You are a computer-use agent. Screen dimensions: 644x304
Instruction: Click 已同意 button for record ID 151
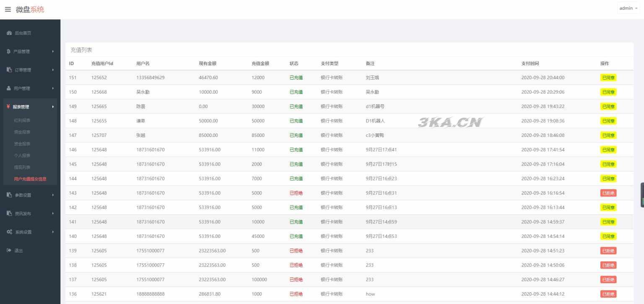point(608,77)
